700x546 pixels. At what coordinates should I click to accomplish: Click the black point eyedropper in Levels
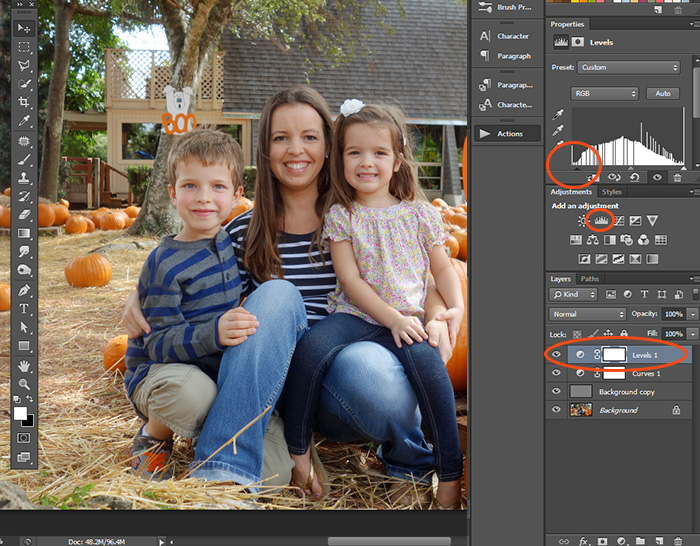558,114
